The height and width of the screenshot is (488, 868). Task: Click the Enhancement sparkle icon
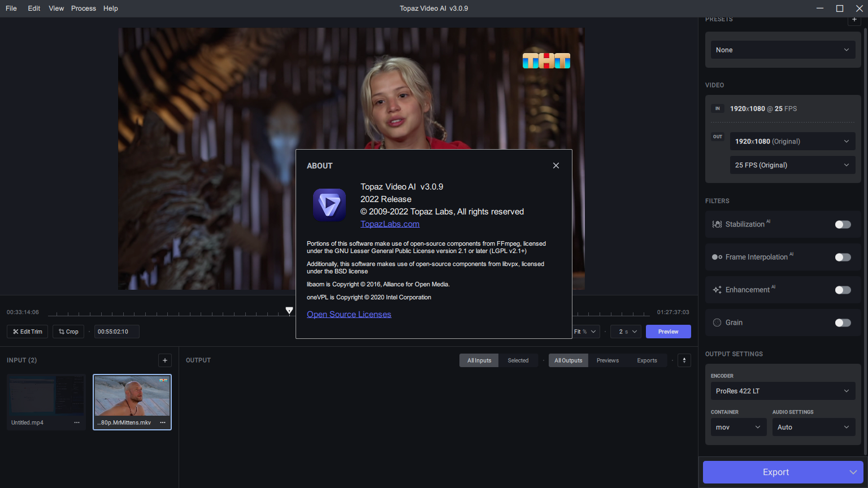coord(717,290)
